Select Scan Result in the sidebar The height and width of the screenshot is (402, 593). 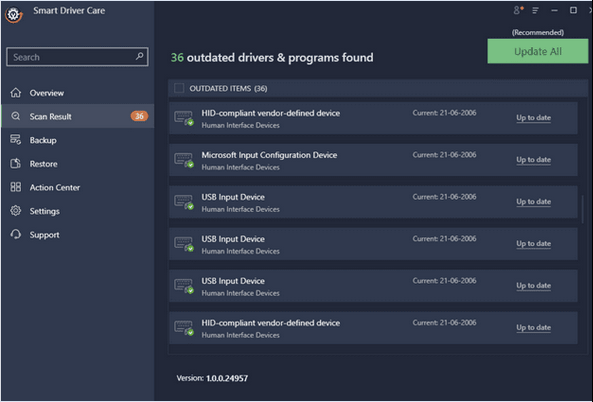[78, 116]
